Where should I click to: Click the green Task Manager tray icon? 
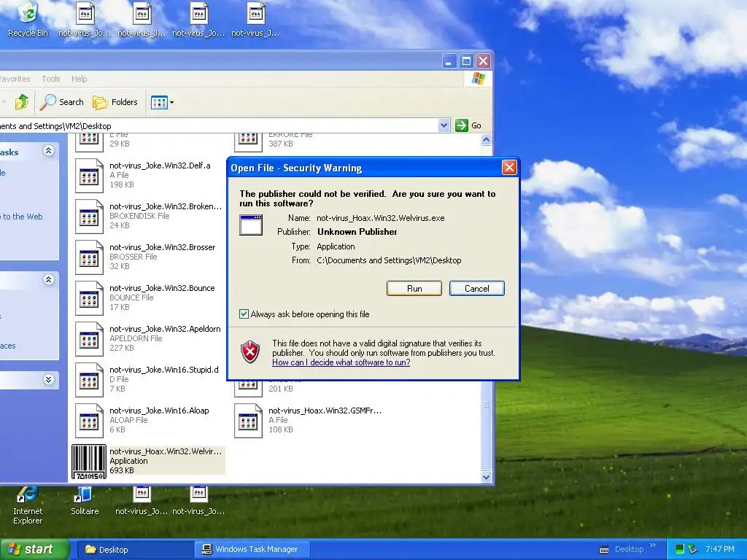pyautogui.click(x=680, y=550)
